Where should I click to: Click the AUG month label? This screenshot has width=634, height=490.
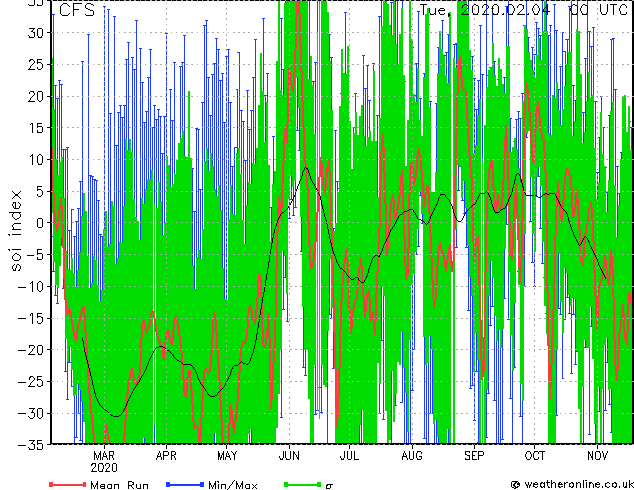click(x=412, y=456)
